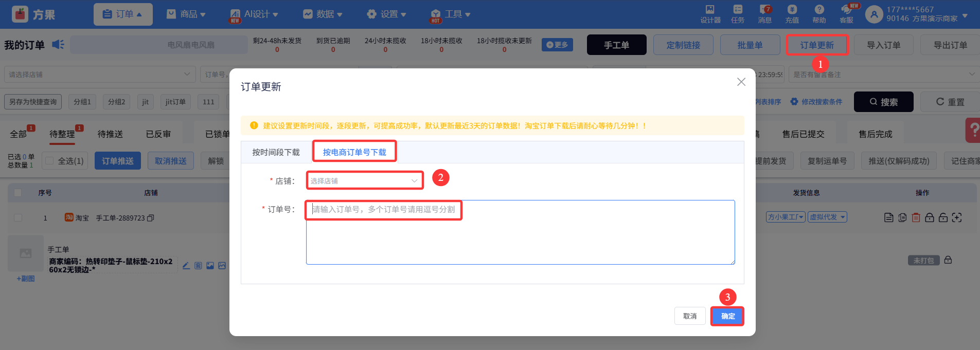The width and height of the screenshot is (980, 350).
Task: Close the 订单更新 dialog with the X
Action: (741, 82)
